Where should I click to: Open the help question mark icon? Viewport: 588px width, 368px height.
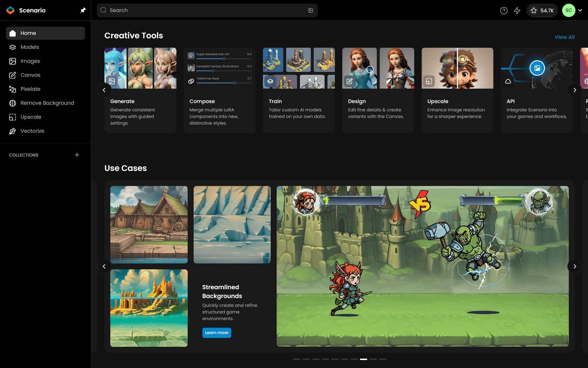click(x=504, y=11)
